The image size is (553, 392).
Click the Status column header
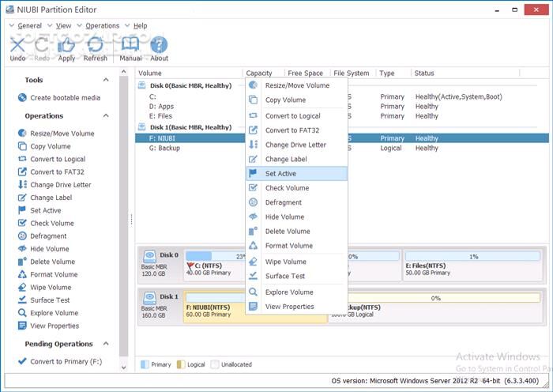465,73
